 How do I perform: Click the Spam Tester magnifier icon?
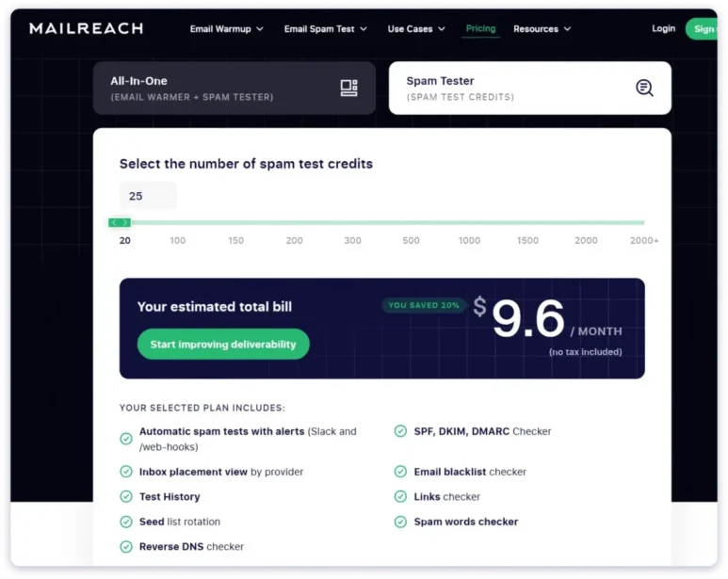click(644, 88)
